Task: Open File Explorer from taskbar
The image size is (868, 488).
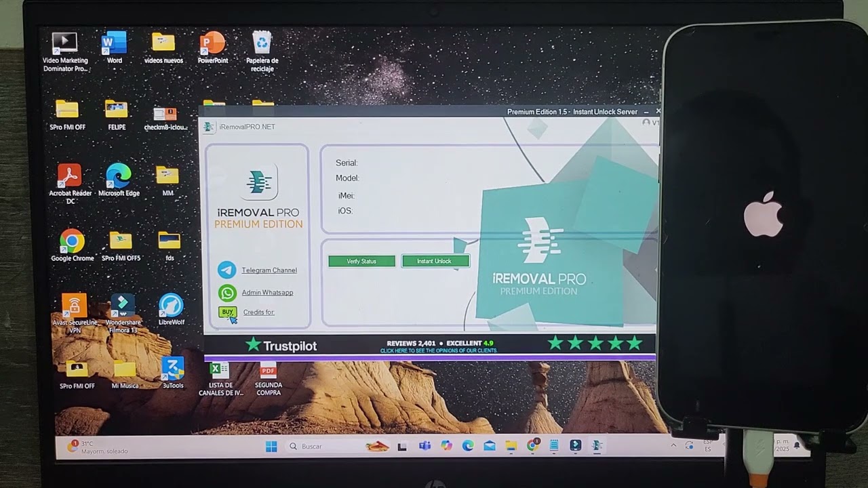Action: (511, 446)
